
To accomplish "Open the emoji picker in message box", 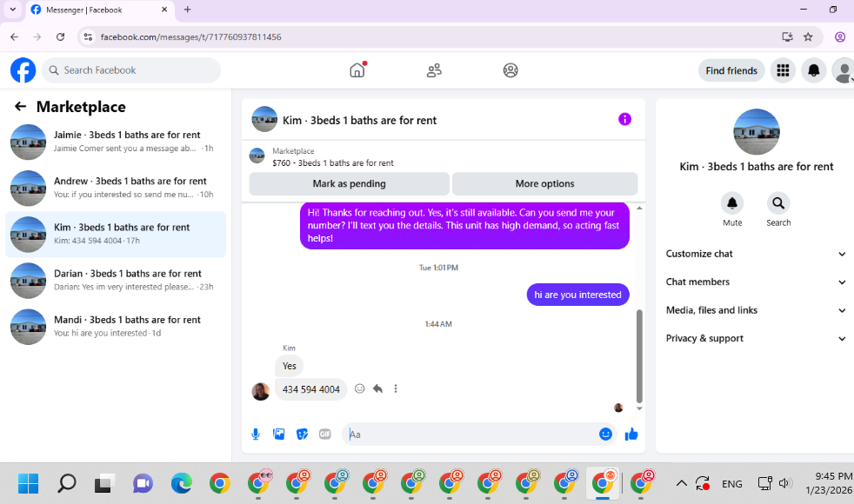I will click(x=605, y=434).
